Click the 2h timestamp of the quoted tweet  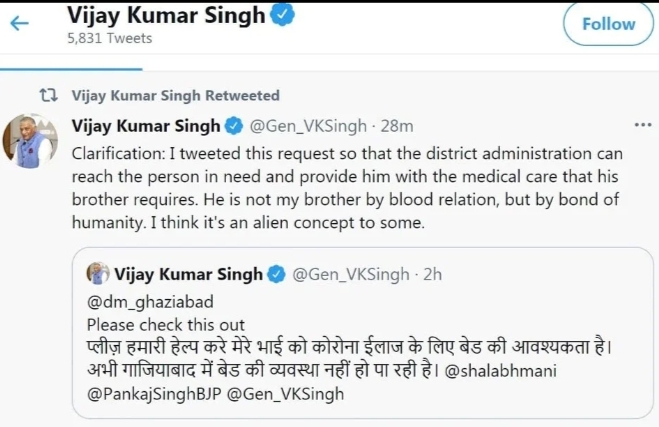[x=432, y=274]
